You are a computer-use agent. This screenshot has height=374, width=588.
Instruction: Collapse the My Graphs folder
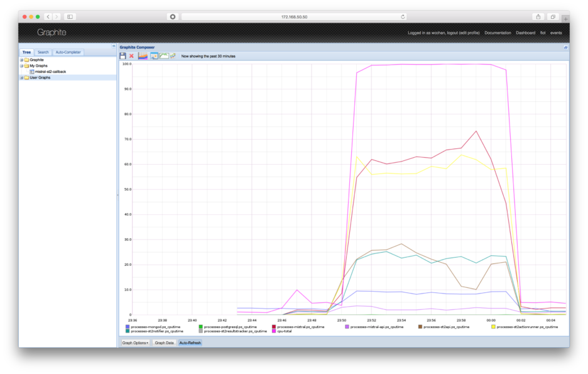click(22, 65)
